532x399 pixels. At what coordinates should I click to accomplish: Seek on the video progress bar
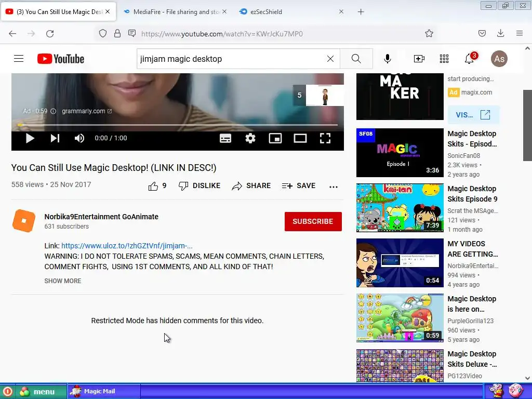pyautogui.click(x=178, y=125)
